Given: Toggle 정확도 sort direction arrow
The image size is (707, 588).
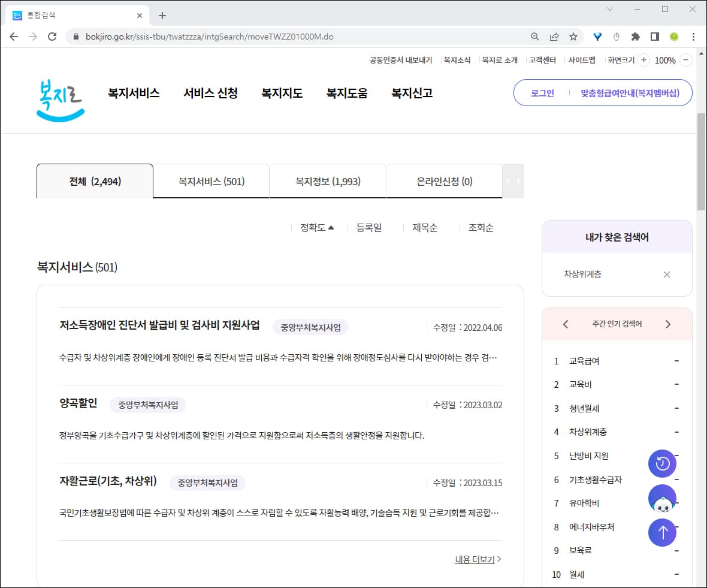Looking at the screenshot, I should [x=331, y=227].
